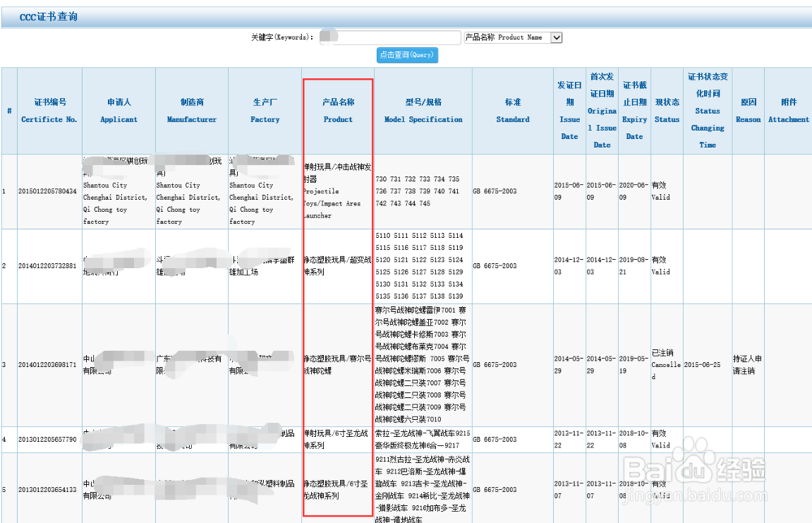Click GB 6675-2003 in row 1
812x523 pixels.
[495, 192]
